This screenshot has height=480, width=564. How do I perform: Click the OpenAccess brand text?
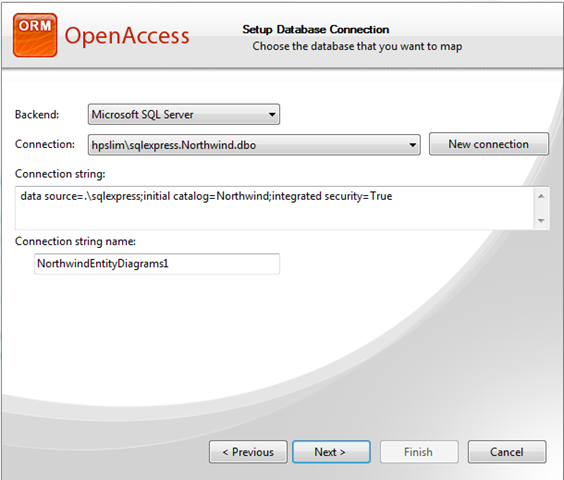(127, 36)
